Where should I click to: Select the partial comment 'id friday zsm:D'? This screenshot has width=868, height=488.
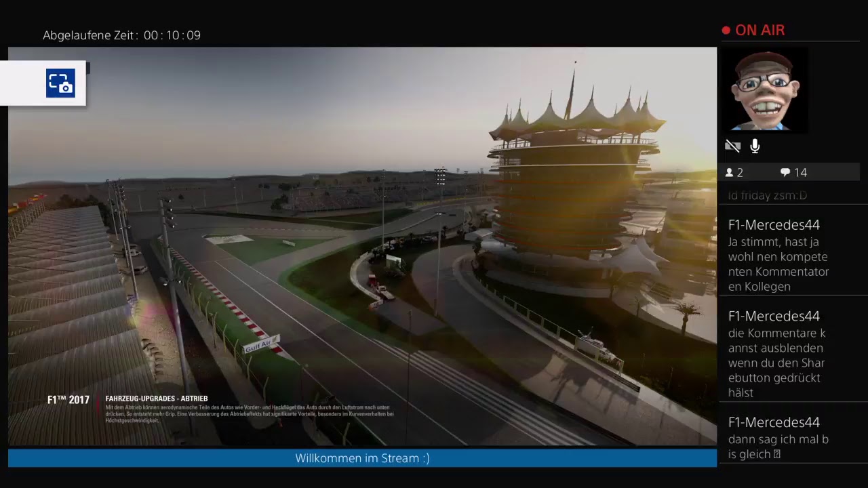768,196
